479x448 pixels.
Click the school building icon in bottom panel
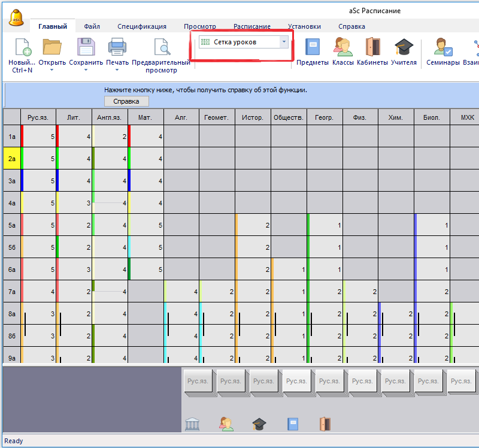[192, 424]
